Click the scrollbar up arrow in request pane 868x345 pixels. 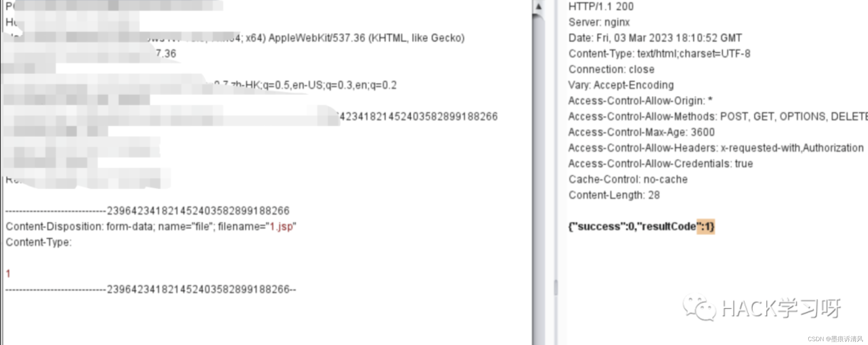(539, 6)
